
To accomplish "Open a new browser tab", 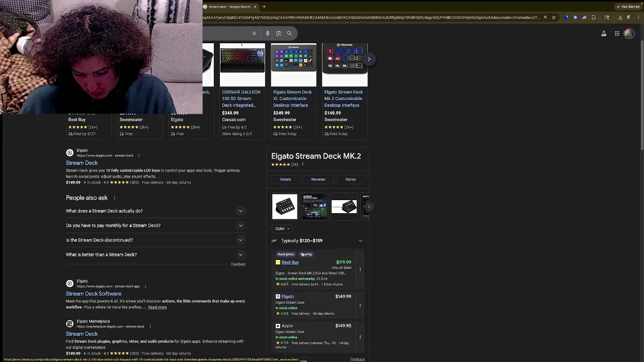I will pyautogui.click(x=264, y=7).
